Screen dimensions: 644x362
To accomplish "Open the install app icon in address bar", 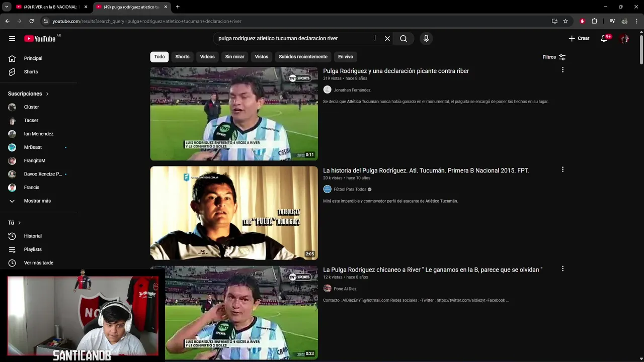I will 554,21.
